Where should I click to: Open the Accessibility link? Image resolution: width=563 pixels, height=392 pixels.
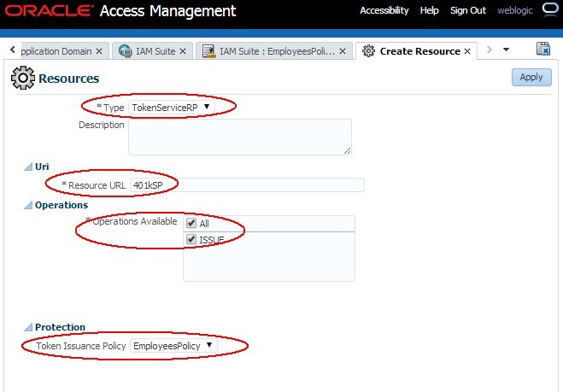tap(384, 10)
